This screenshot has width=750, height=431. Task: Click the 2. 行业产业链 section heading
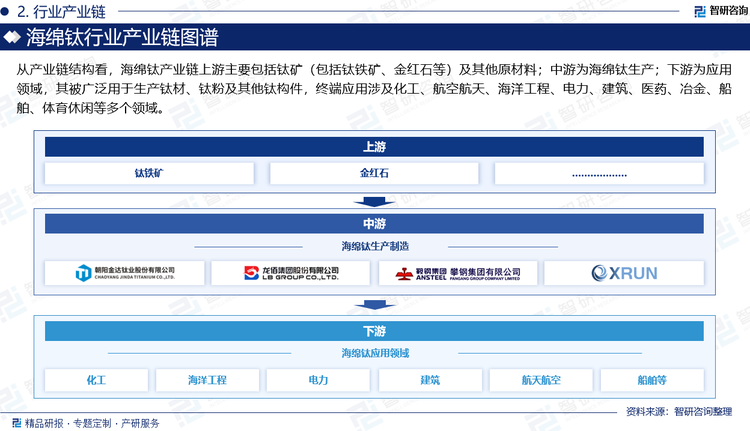click(61, 11)
